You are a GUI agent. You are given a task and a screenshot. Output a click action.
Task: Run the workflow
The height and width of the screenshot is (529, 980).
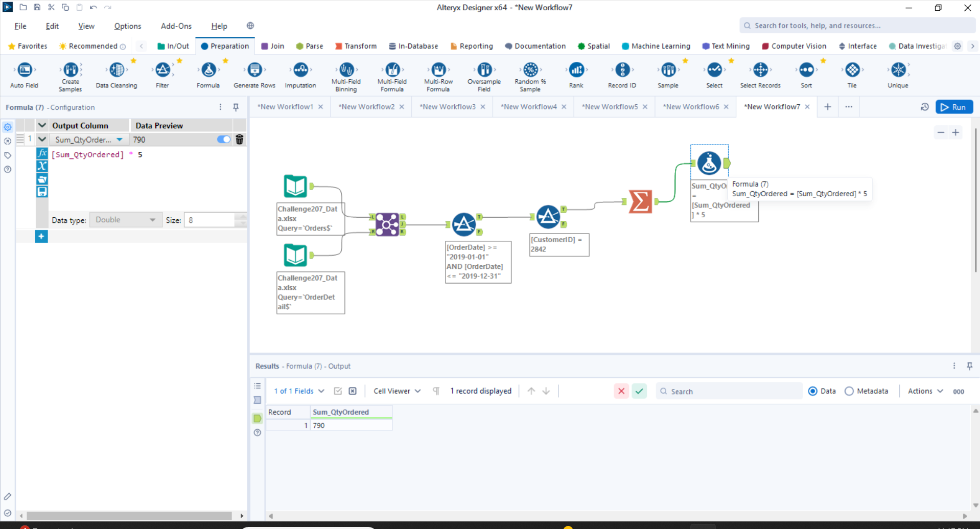click(954, 107)
